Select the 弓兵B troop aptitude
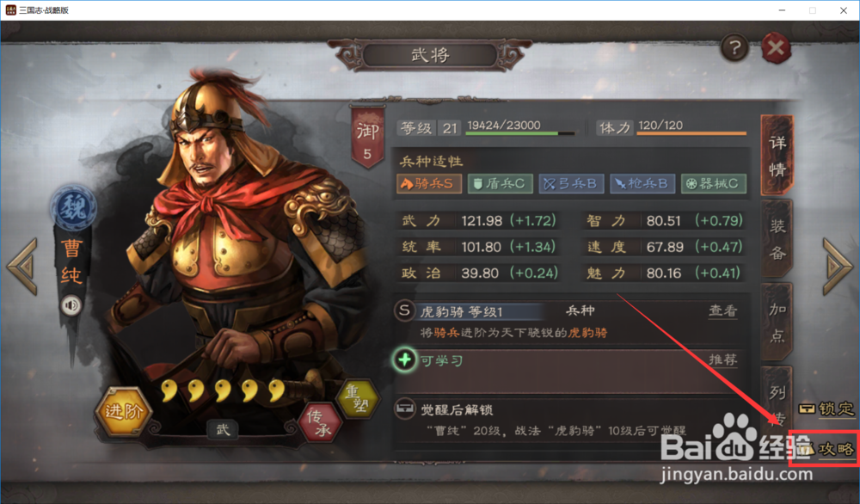This screenshot has height=504, width=860. pos(571,183)
